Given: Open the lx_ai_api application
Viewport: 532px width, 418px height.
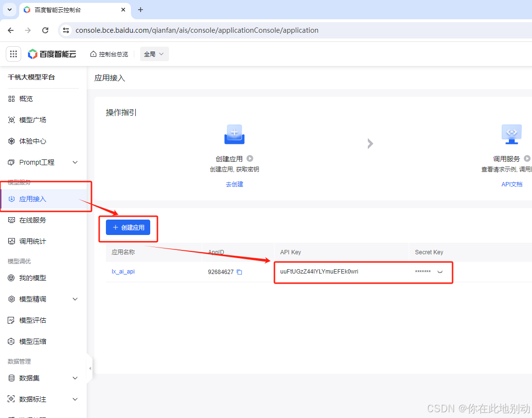Looking at the screenshot, I should tap(123, 272).
